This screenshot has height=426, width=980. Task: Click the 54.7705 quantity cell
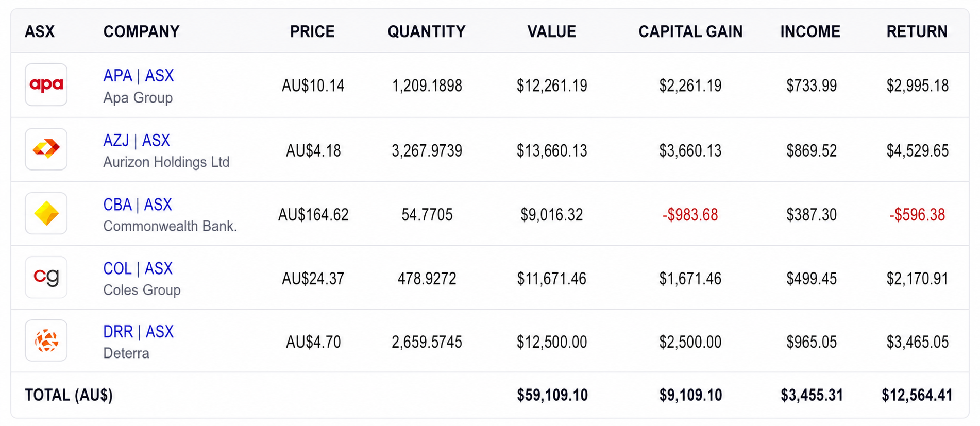tap(427, 215)
